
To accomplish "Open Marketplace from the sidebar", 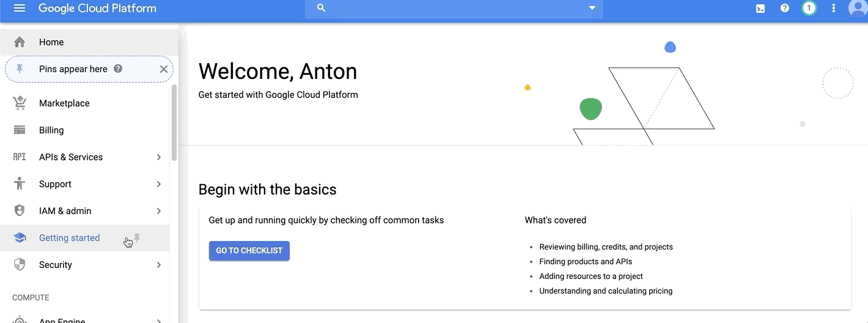I will (x=85, y=103).
